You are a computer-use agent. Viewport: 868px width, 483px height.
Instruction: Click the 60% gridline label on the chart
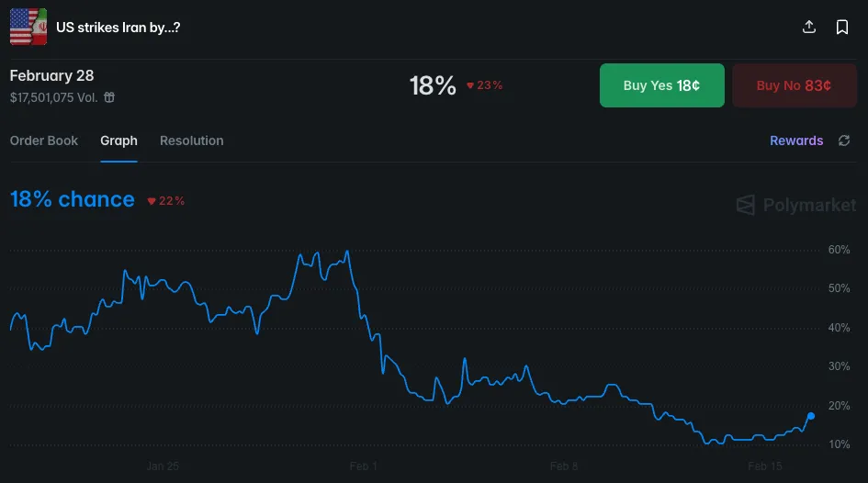[839, 250]
